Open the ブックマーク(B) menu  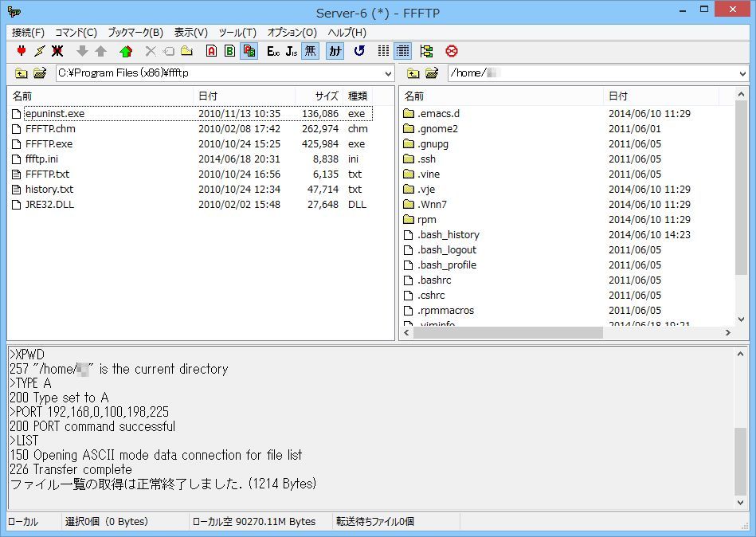135,33
